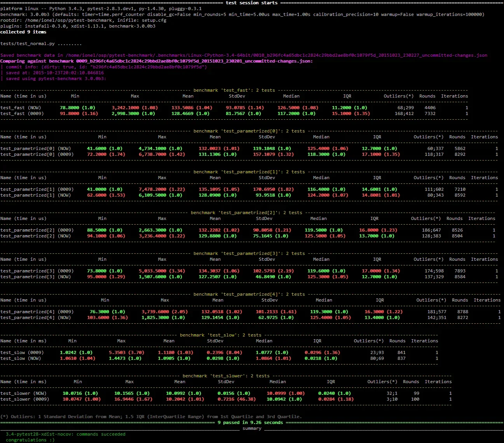This screenshot has width=504, height=443.
Task: Click benchmark 'test_parametrized[3]' heading
Action: coord(249,253)
